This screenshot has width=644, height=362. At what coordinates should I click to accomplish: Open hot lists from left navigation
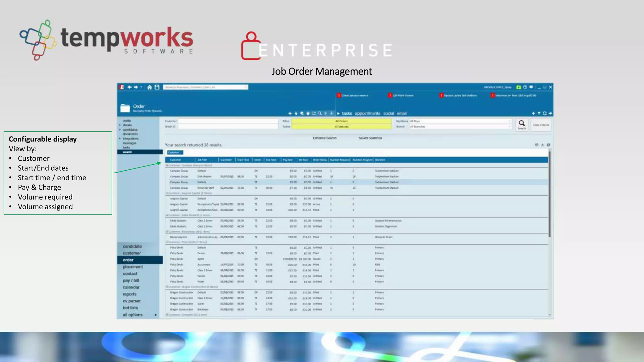click(130, 308)
